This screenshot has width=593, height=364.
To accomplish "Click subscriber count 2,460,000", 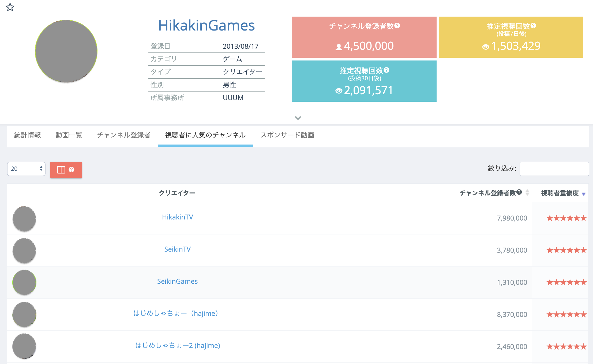I will tap(512, 347).
